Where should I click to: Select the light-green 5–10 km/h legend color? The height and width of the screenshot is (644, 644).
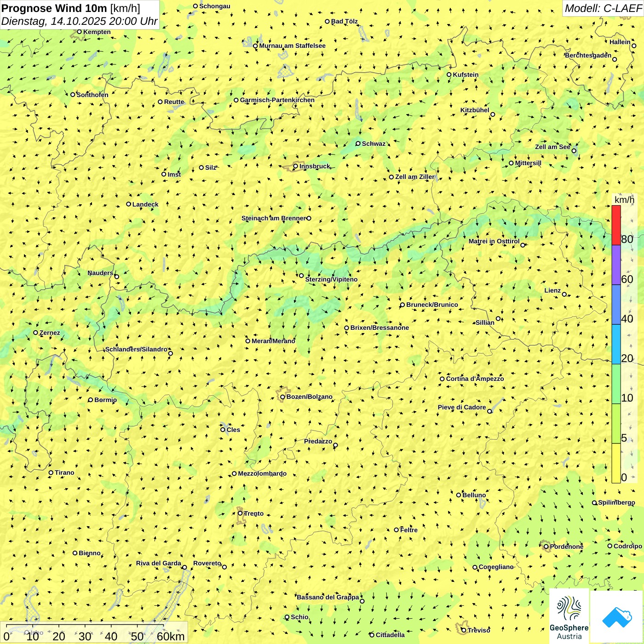(616, 423)
